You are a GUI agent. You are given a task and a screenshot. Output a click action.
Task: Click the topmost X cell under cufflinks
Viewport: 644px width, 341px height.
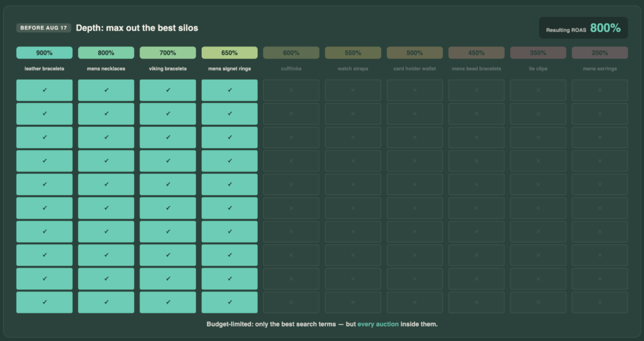coord(291,90)
